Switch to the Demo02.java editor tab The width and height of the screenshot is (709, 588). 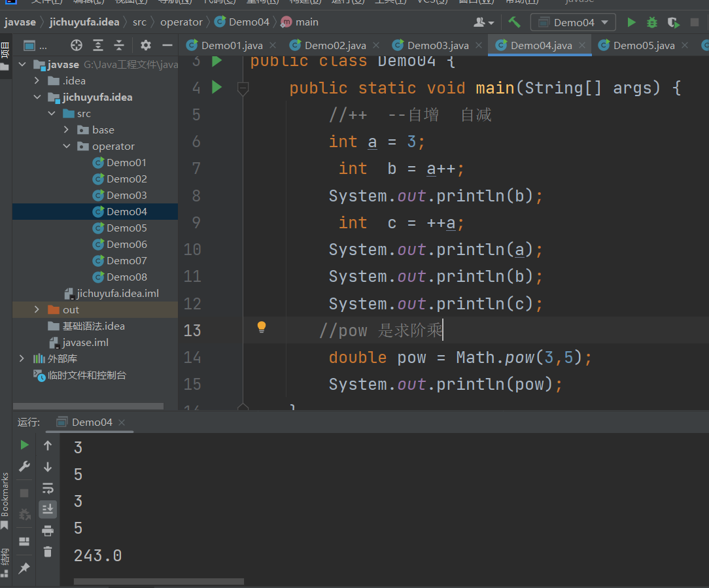point(335,45)
